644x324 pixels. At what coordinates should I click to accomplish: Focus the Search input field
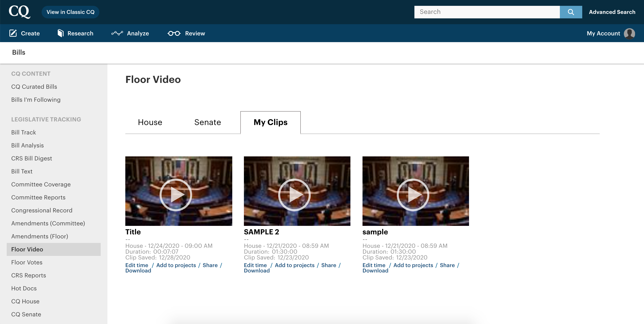click(x=487, y=12)
